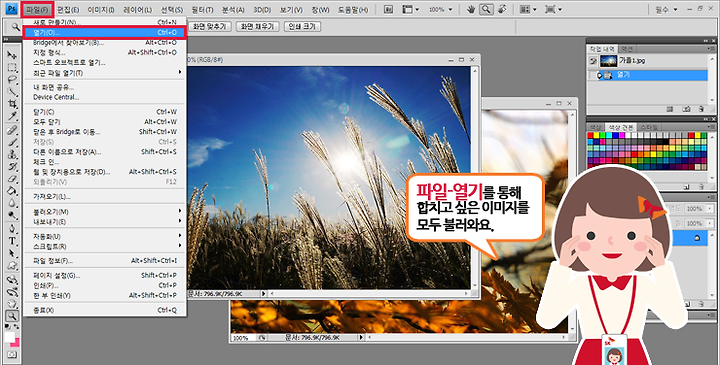The width and height of the screenshot is (720, 365).
Task: Select the Hand tool in toolbox
Action: pos(12,303)
